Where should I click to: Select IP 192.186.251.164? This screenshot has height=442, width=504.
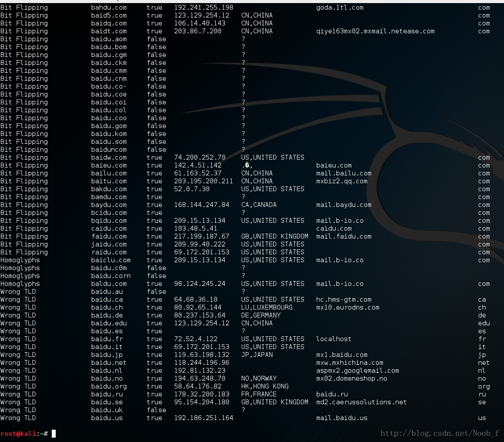click(204, 418)
